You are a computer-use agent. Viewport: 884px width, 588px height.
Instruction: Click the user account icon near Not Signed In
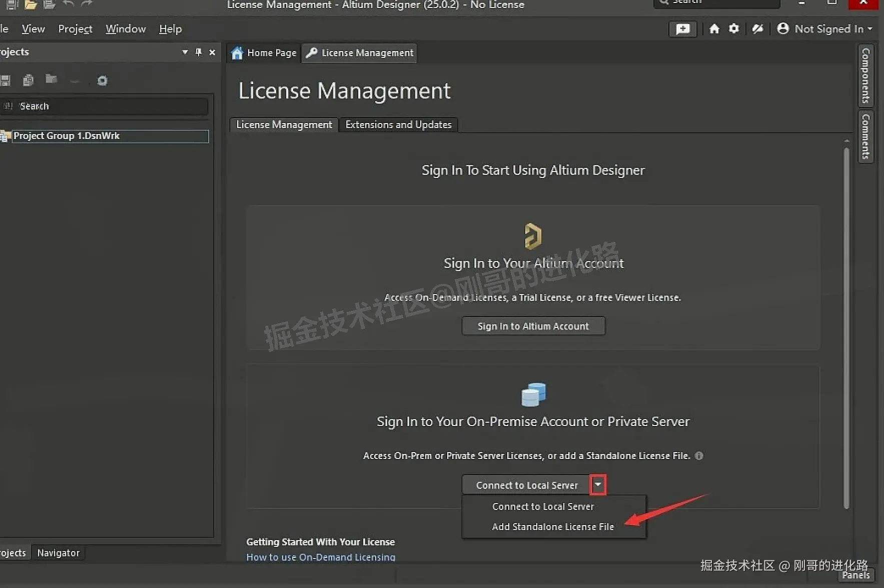click(782, 28)
